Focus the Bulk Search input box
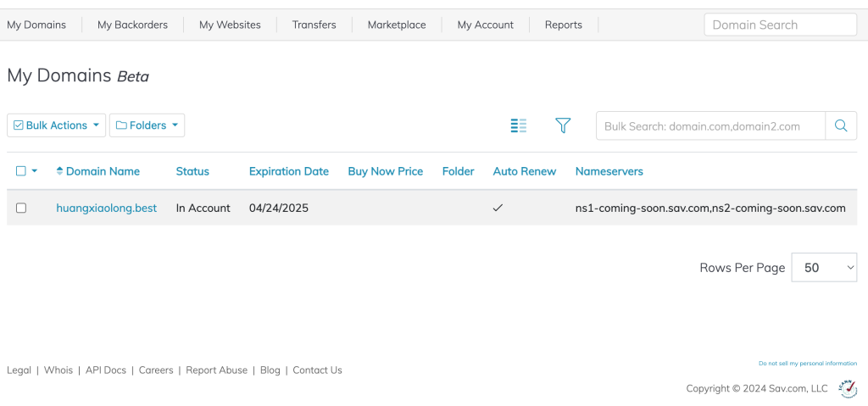 tap(710, 125)
